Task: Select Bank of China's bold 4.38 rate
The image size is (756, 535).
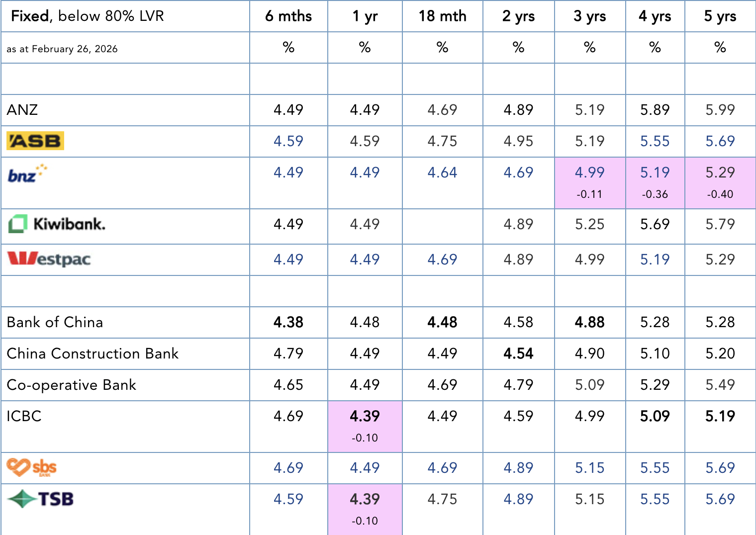Action: (288, 322)
